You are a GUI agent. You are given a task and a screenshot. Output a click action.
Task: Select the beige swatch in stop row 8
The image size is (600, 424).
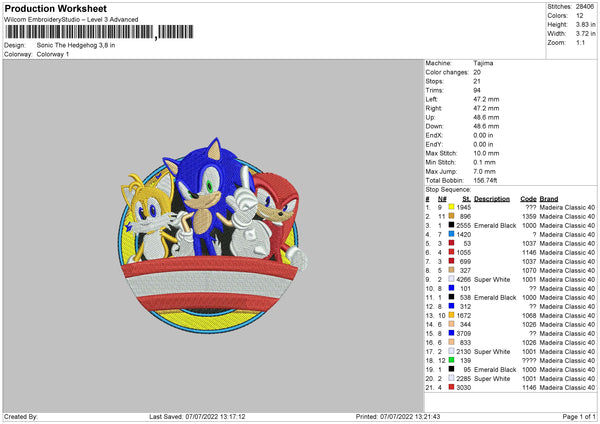click(x=451, y=270)
